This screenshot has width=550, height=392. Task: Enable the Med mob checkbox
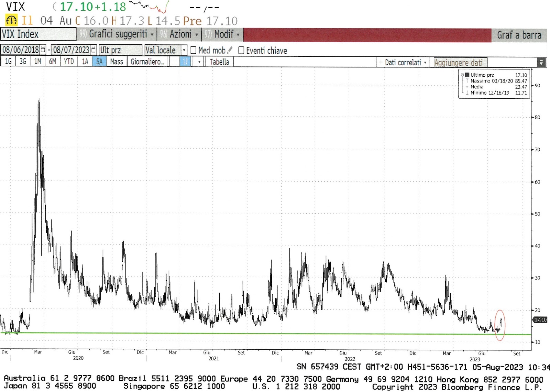click(194, 50)
